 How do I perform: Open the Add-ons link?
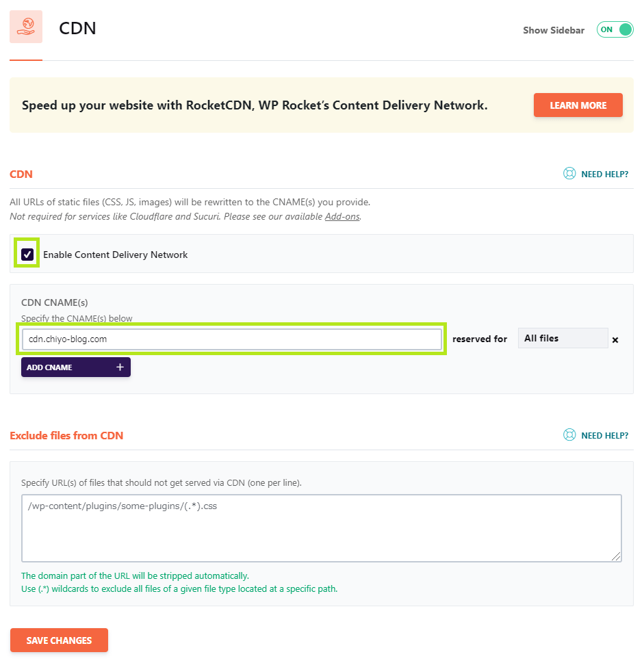point(342,216)
